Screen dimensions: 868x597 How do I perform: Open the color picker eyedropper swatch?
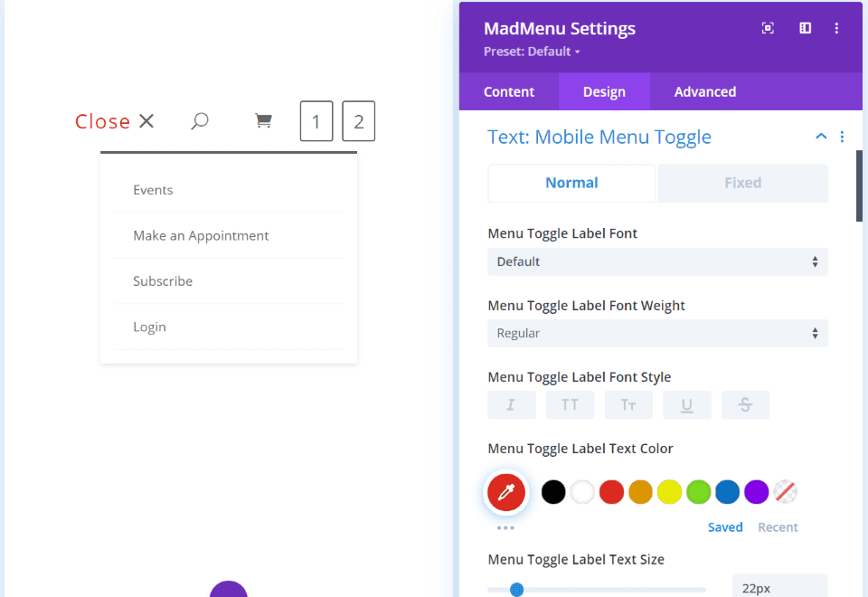tap(506, 492)
